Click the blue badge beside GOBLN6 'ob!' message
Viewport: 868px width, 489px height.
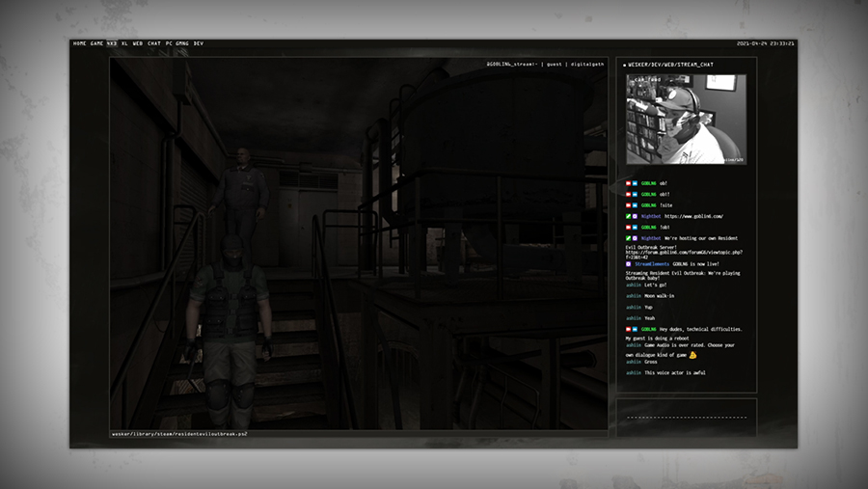(635, 183)
